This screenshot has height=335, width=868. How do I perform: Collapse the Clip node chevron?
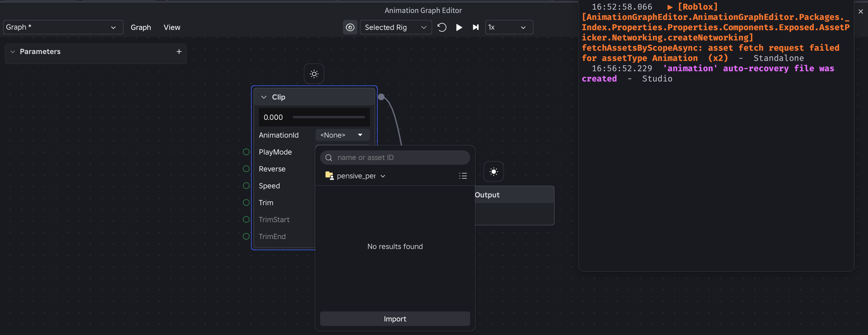[x=264, y=97]
